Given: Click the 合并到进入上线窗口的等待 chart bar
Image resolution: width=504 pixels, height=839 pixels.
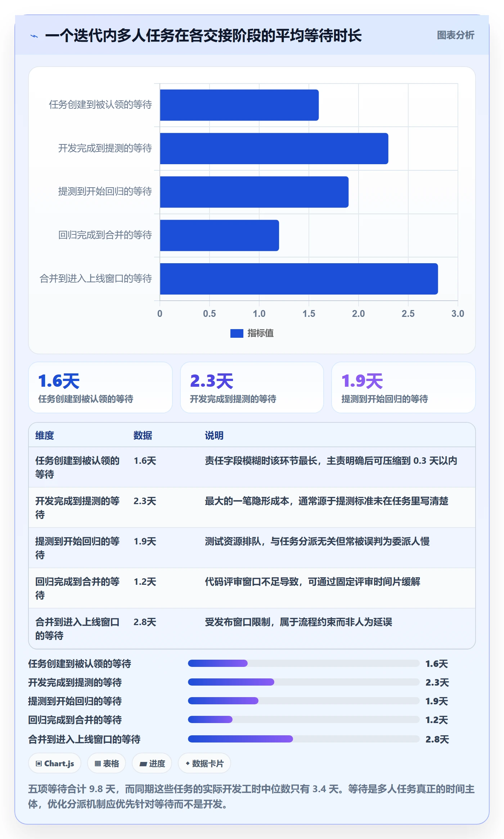Looking at the screenshot, I should pos(299,279).
